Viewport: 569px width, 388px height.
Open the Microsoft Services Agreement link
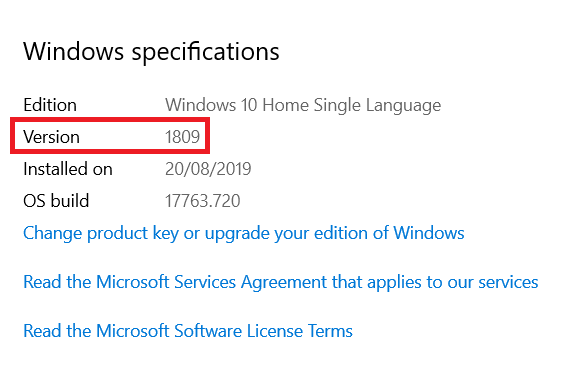(281, 282)
